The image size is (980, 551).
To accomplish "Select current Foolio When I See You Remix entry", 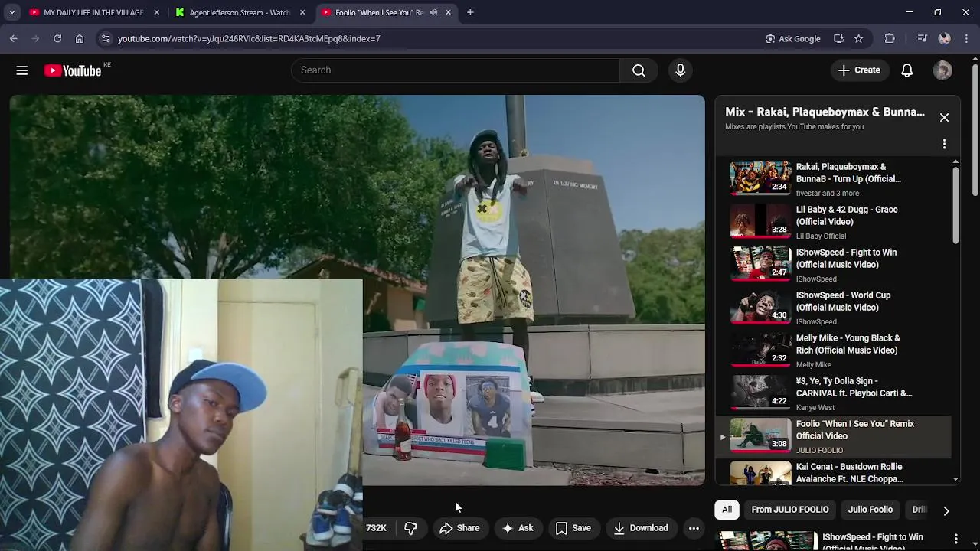I will click(x=835, y=436).
